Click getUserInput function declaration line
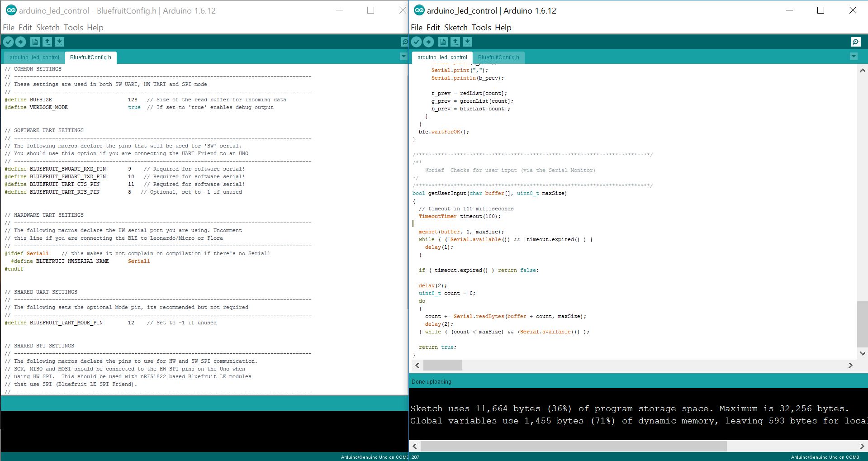The width and height of the screenshot is (868, 461). pyautogui.click(x=490, y=193)
